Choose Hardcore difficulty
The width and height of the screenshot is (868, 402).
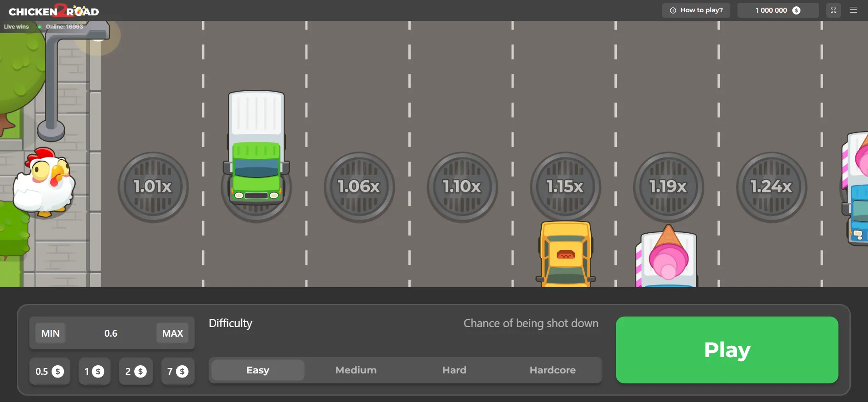click(553, 370)
